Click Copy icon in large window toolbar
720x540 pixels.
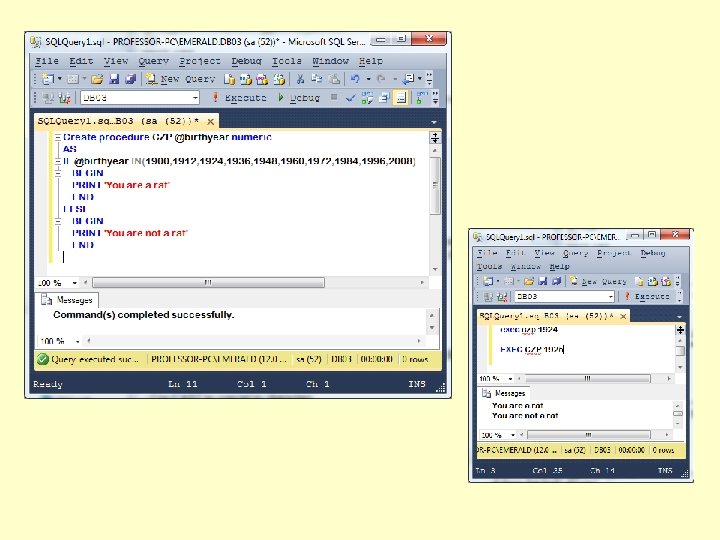click(x=317, y=79)
